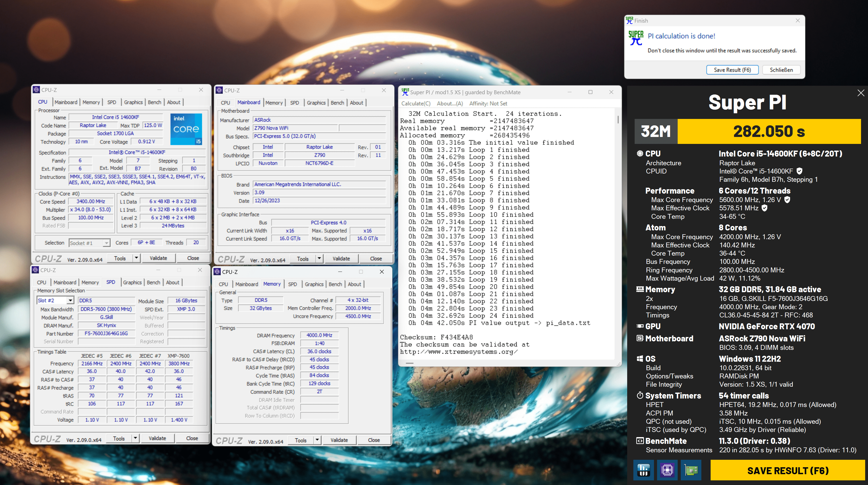Click the Uncore Frequency 4500.0 MHz value
The image size is (868, 485).
[358, 316]
